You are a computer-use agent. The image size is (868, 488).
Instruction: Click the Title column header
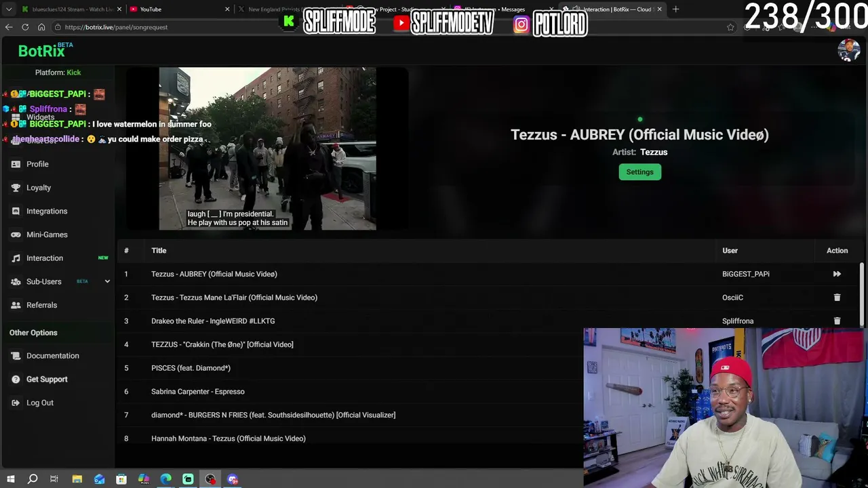click(x=159, y=251)
